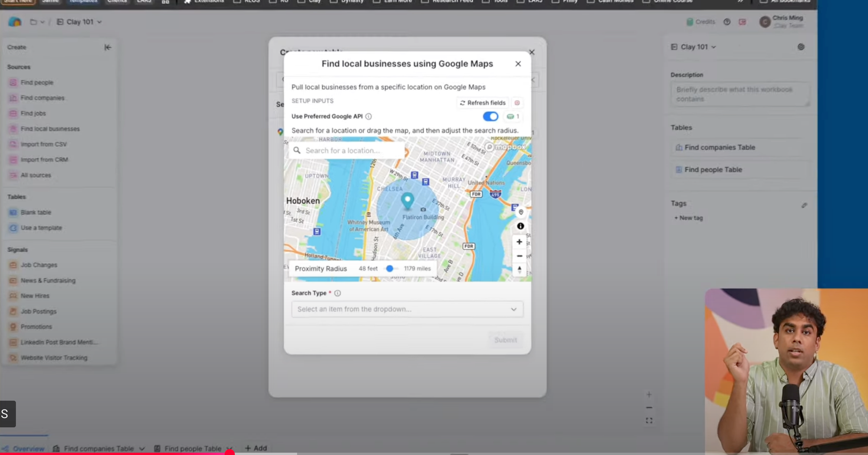
Task: Open the Search Type dropdown
Action: (407, 309)
